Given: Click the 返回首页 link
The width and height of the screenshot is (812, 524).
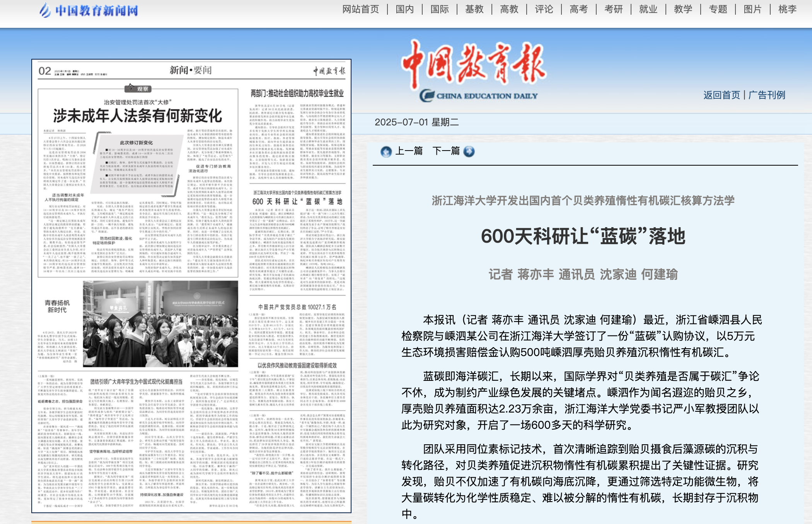Looking at the screenshot, I should point(722,95).
